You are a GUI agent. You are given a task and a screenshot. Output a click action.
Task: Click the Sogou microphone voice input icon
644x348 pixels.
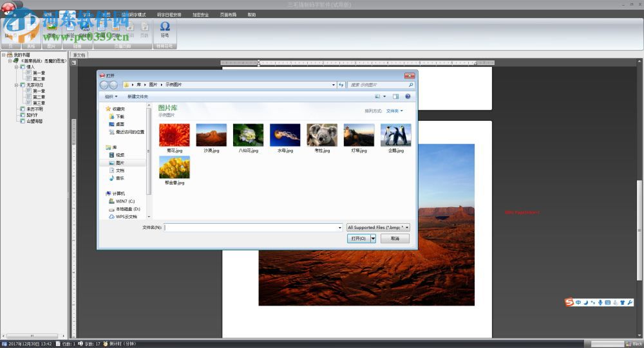point(600,302)
